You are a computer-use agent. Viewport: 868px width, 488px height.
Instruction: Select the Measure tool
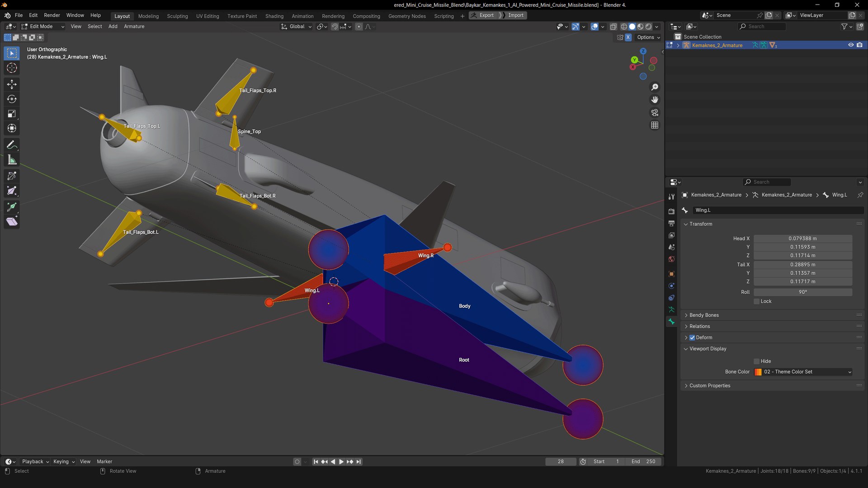click(x=12, y=160)
